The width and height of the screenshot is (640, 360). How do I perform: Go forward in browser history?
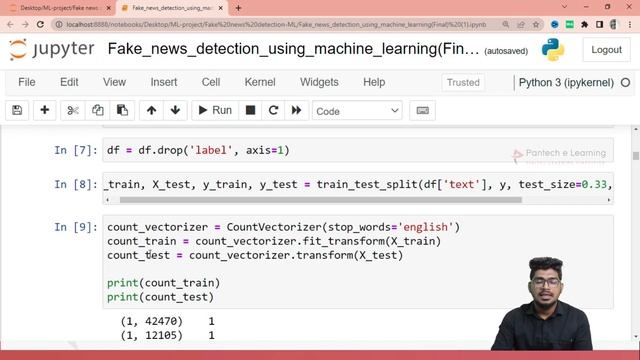click(25, 24)
